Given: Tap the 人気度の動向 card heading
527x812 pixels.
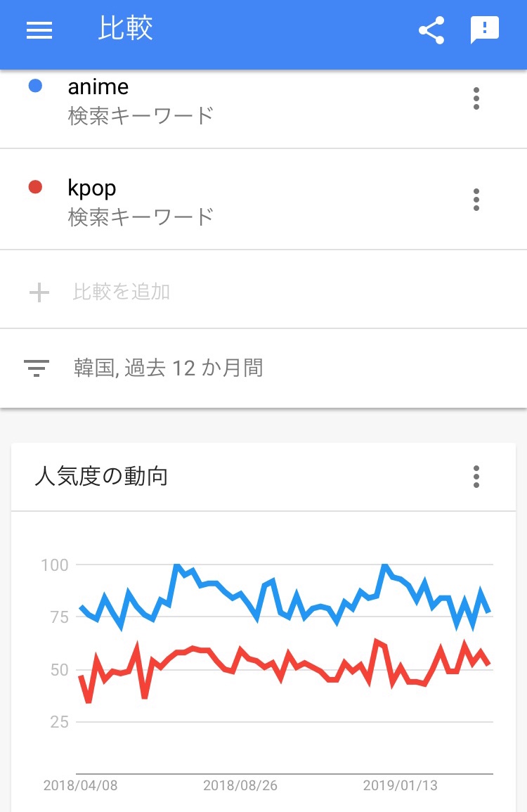Looking at the screenshot, I should point(101,477).
